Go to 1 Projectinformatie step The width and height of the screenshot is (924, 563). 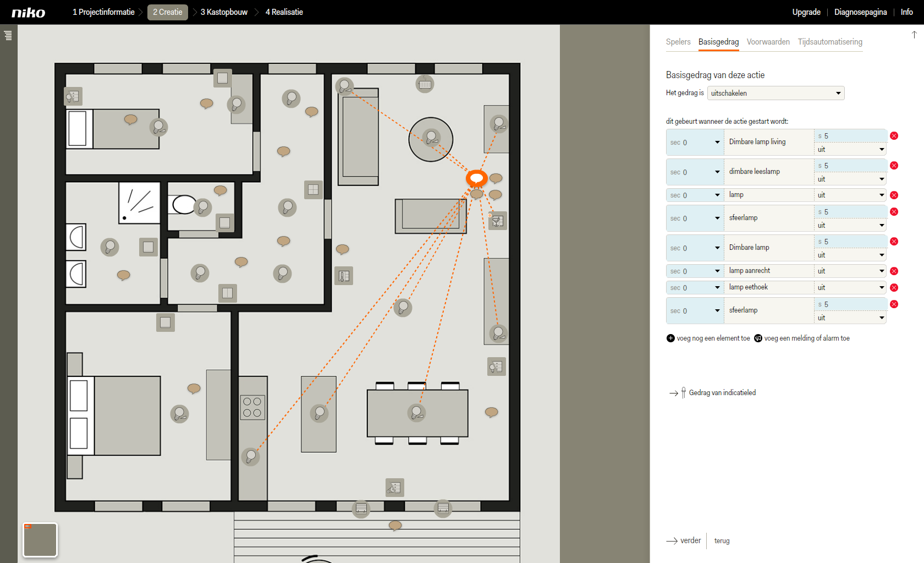(103, 12)
